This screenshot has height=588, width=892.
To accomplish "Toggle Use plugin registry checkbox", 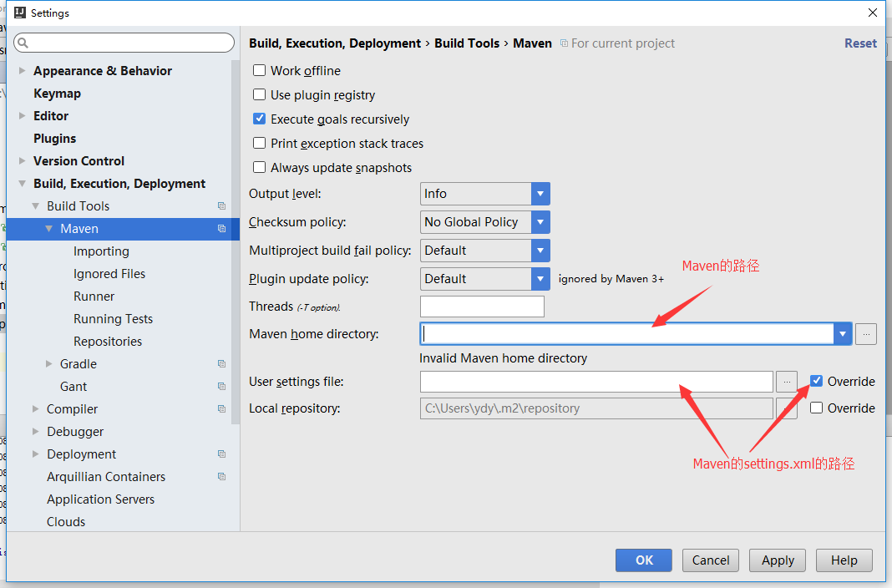I will (x=260, y=94).
